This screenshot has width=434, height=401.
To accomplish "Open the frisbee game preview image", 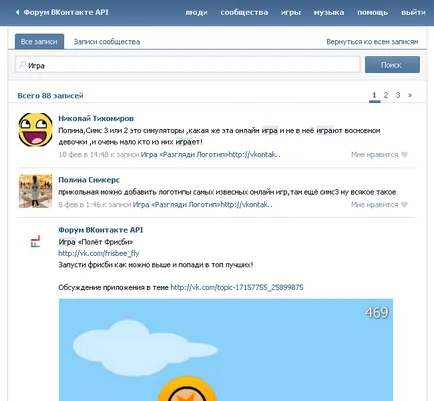I will (x=226, y=350).
